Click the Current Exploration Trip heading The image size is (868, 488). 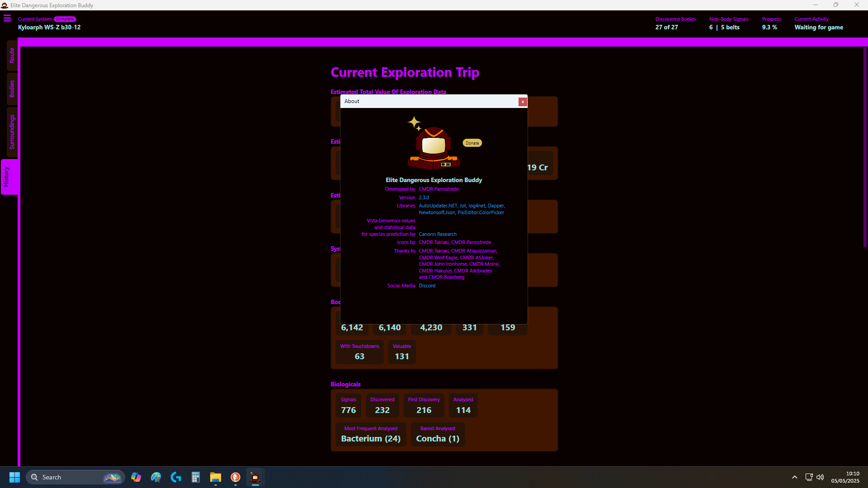pyautogui.click(x=405, y=72)
